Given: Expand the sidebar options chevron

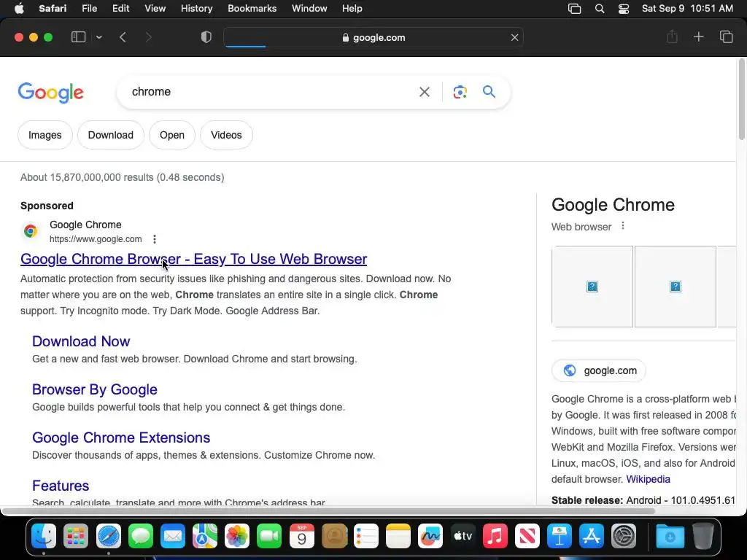Looking at the screenshot, I should tap(98, 37).
